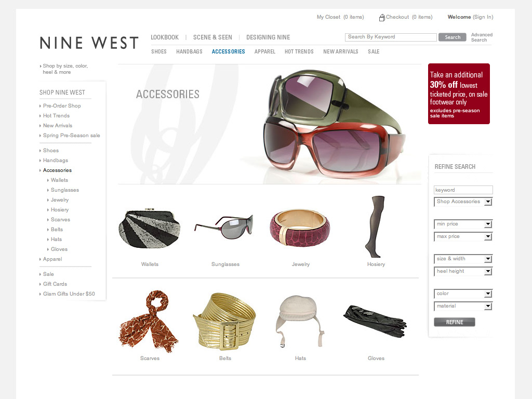Open the New Arrivals top menu
This screenshot has width=532, height=399.
341,51
